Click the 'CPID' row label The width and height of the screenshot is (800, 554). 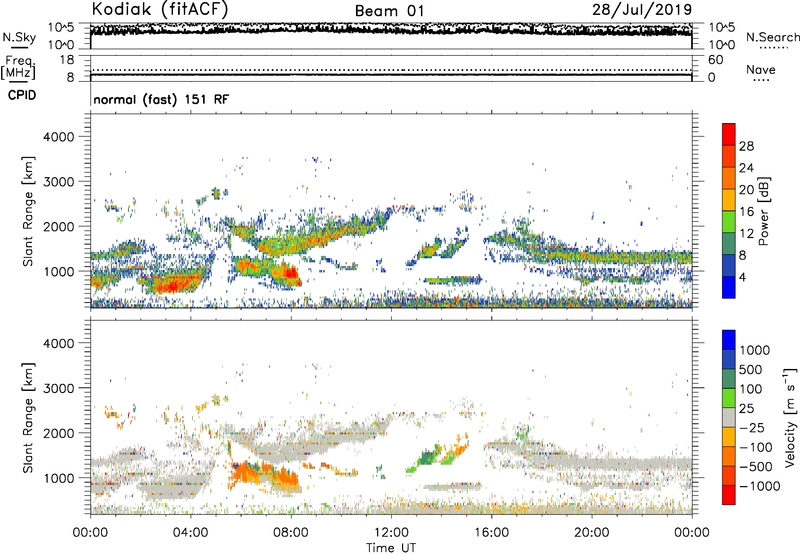point(22,95)
